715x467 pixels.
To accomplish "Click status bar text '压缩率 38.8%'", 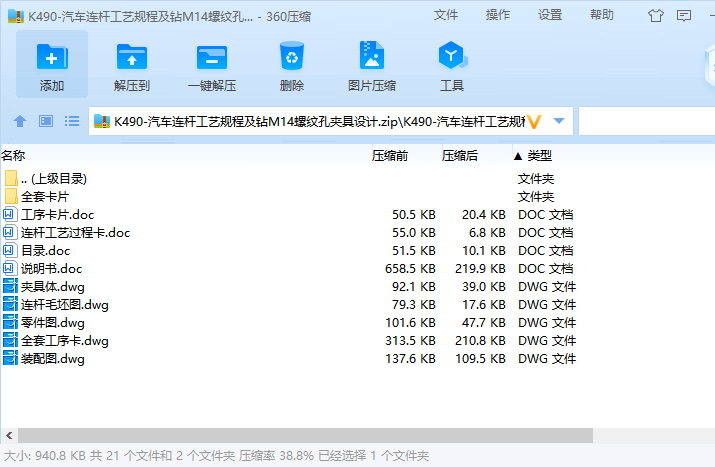I will point(276,456).
